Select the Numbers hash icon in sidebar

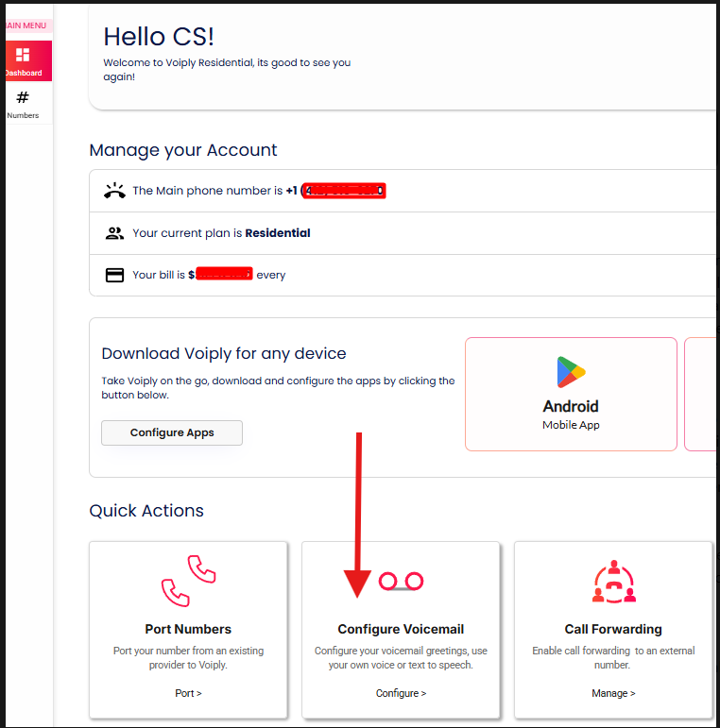click(x=23, y=97)
